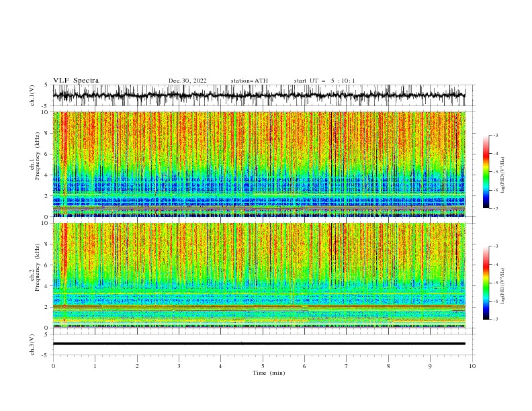Image resolution: width=532 pixels, height=411 pixels.
Task: Click the "4" tick on the time axis
Action: (x=220, y=366)
